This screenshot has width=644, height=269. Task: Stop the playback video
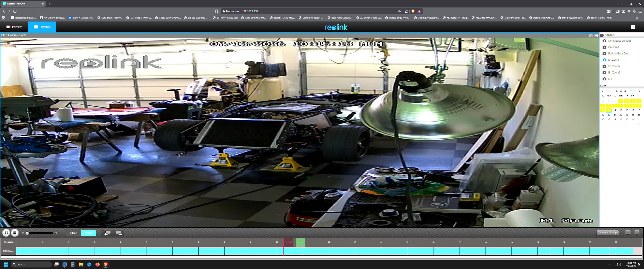[15, 233]
